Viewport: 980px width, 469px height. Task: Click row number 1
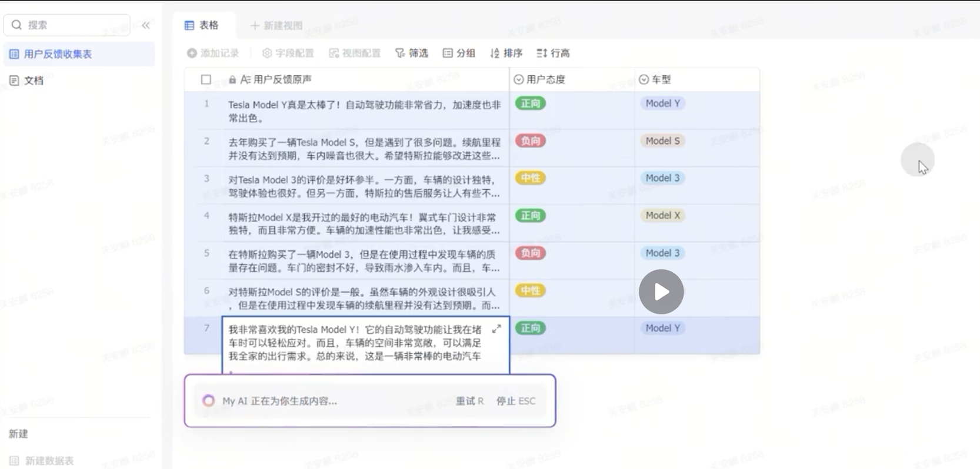pos(206,104)
